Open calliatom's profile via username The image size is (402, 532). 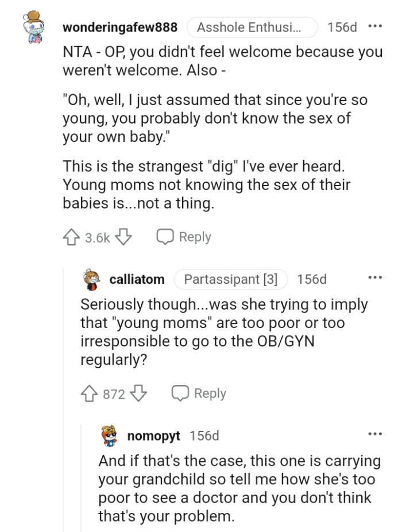(x=138, y=279)
